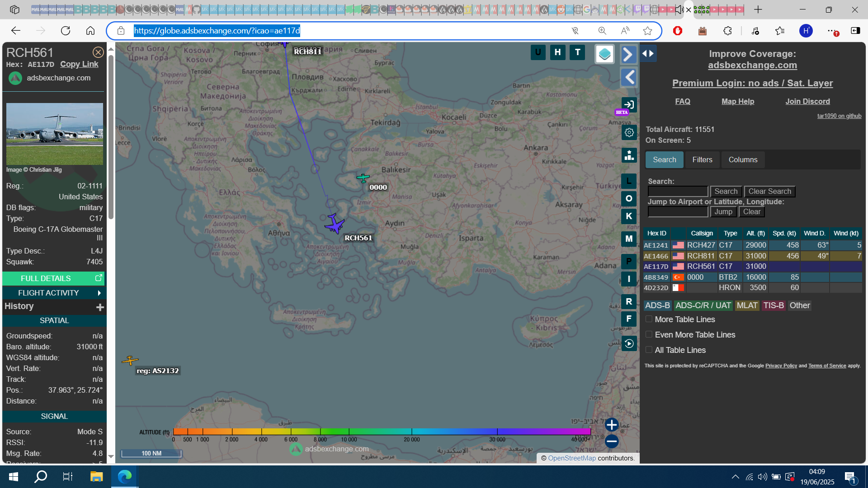This screenshot has height=488, width=868.
Task: Open browser Extensions puzzle icon
Action: click(x=727, y=31)
